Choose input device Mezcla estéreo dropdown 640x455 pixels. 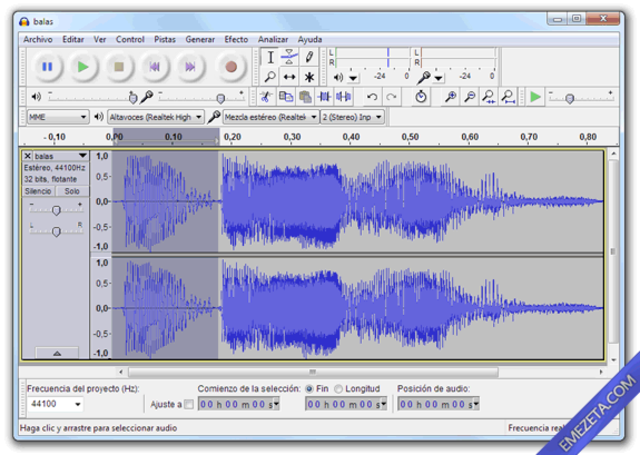click(x=271, y=117)
